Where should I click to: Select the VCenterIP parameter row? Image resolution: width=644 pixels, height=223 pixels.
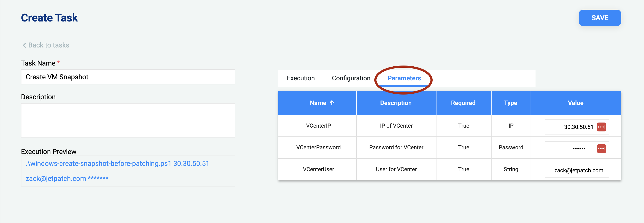coord(319,126)
